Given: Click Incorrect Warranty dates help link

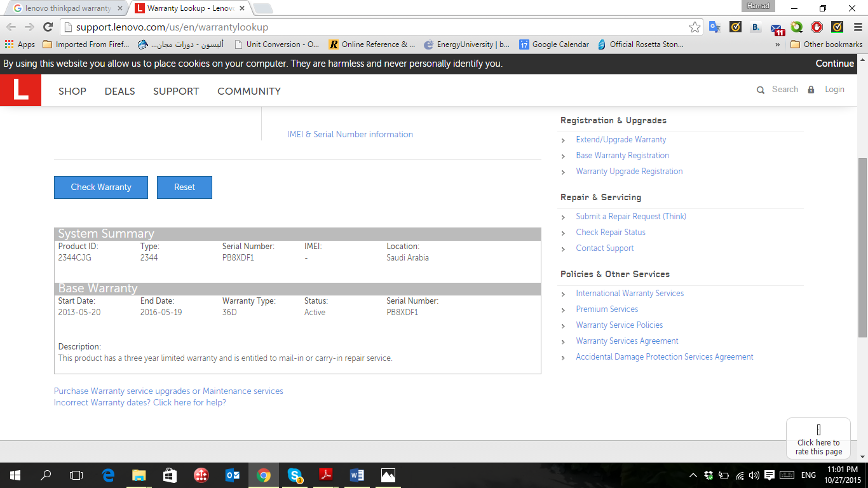Looking at the screenshot, I should (x=140, y=402).
